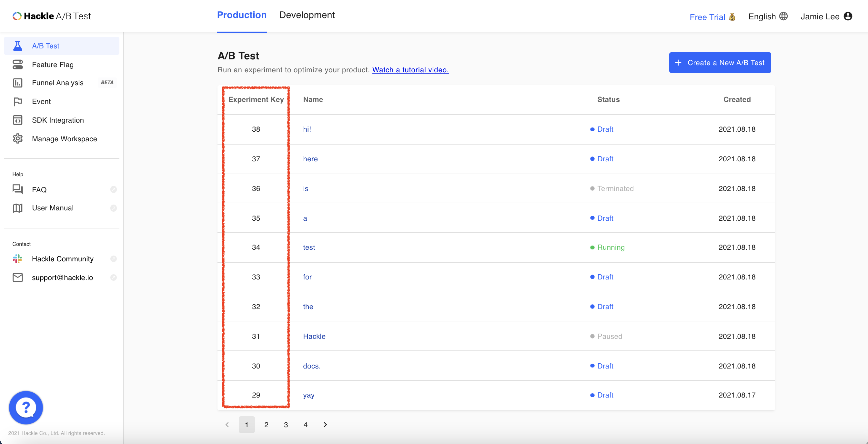868x444 pixels.
Task: Open the running experiment named test
Action: pos(309,247)
